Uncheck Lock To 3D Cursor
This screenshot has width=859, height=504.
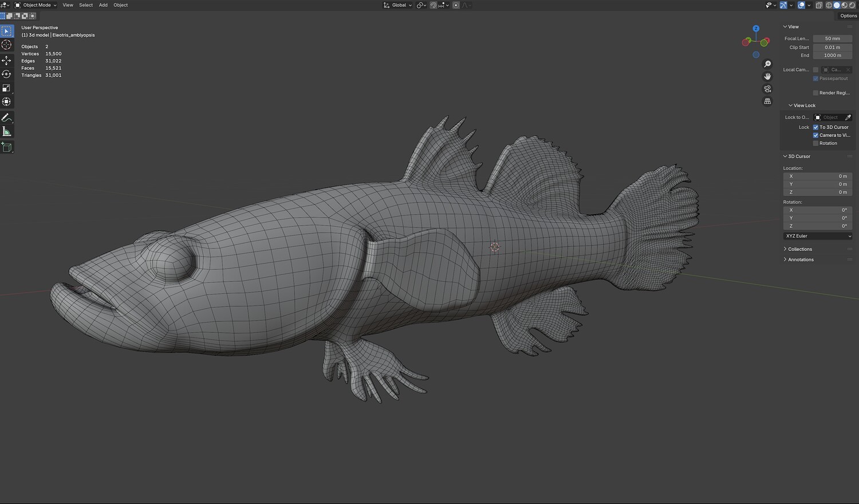815,127
